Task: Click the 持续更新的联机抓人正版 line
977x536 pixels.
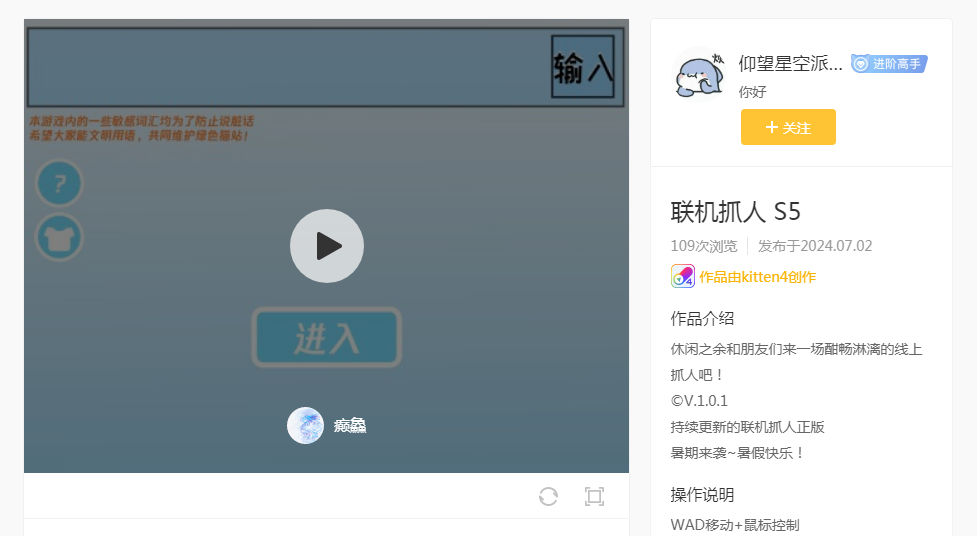Action: tap(747, 427)
